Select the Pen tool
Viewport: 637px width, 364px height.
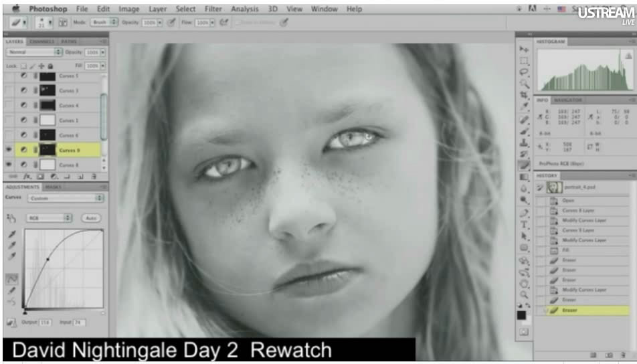click(524, 213)
